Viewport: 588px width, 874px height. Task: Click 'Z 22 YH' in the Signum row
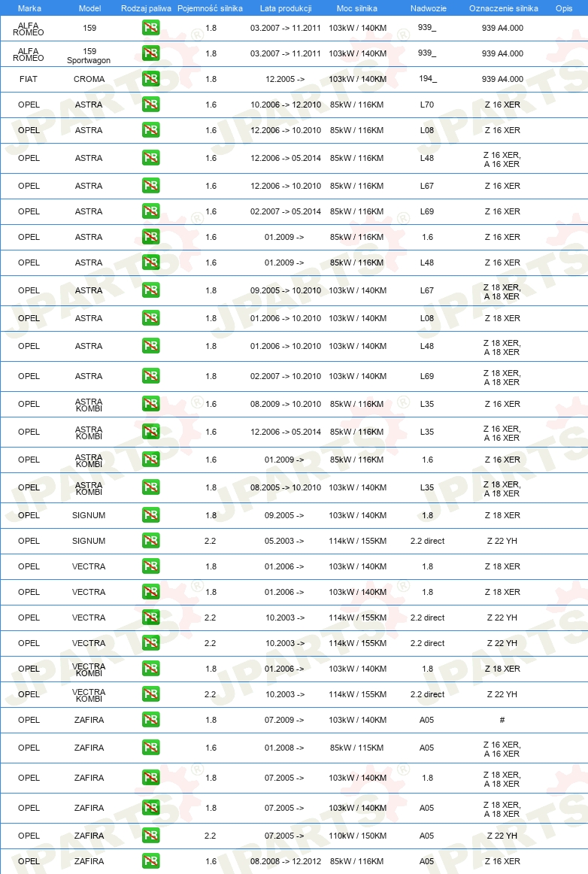pyautogui.click(x=502, y=542)
